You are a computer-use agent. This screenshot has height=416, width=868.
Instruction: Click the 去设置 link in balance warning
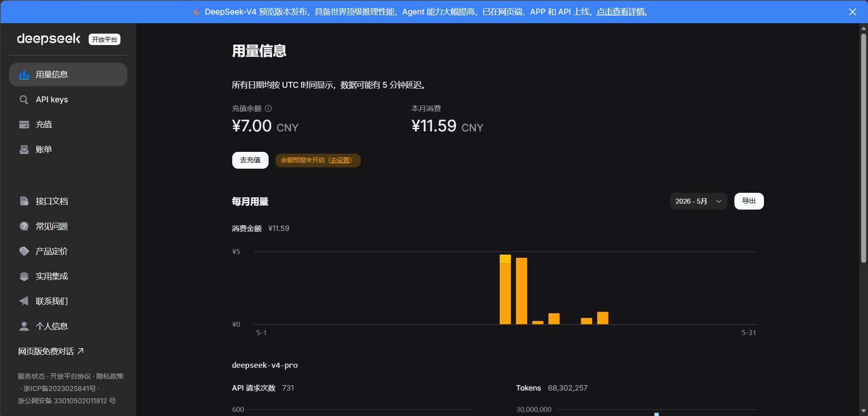[x=340, y=160]
